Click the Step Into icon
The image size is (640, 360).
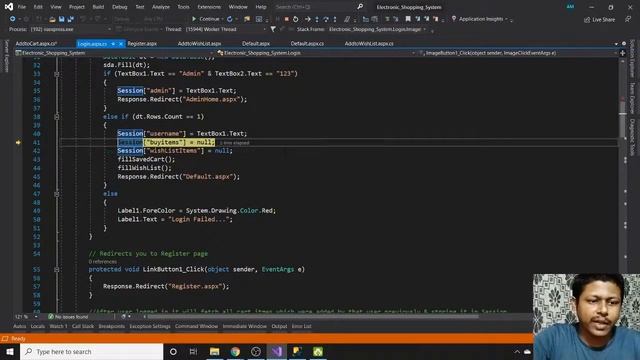tap(317, 19)
